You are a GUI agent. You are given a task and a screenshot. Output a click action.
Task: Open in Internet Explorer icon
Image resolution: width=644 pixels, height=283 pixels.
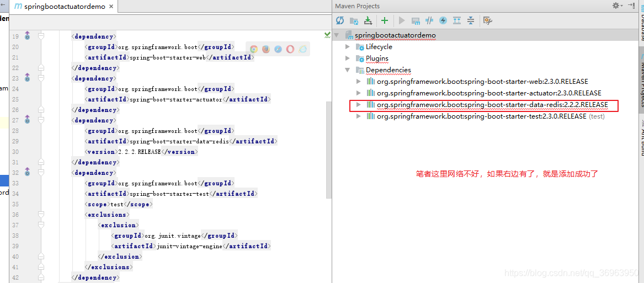[x=303, y=49]
